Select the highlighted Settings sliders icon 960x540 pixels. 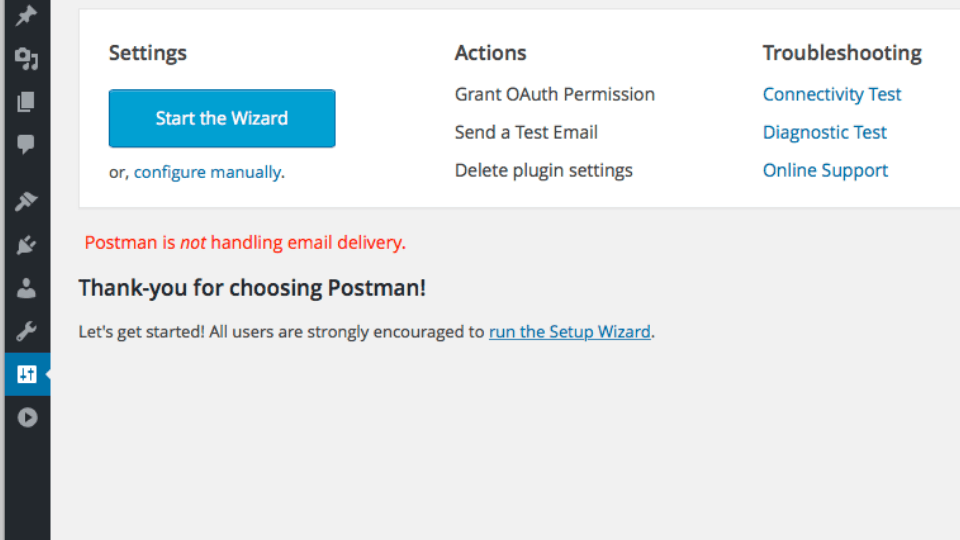click(27, 374)
